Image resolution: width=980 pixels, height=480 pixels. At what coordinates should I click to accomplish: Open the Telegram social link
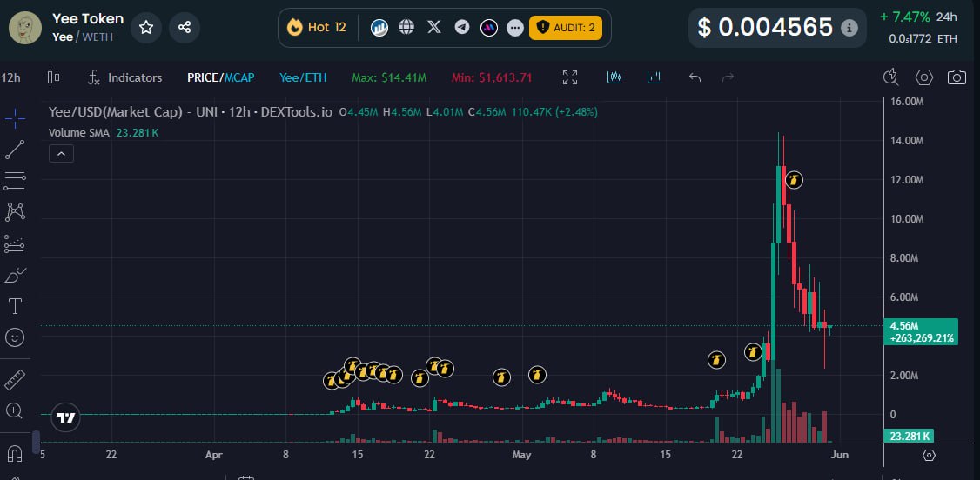(x=462, y=27)
